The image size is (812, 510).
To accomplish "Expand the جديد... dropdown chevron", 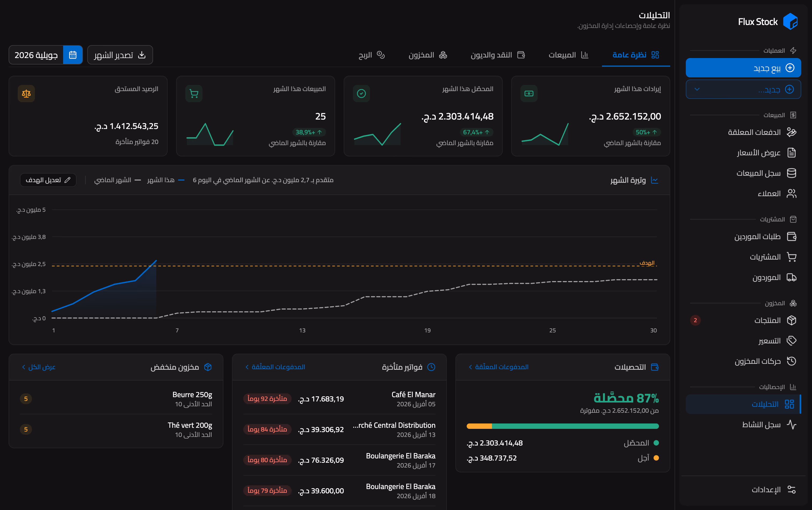I will pos(697,89).
